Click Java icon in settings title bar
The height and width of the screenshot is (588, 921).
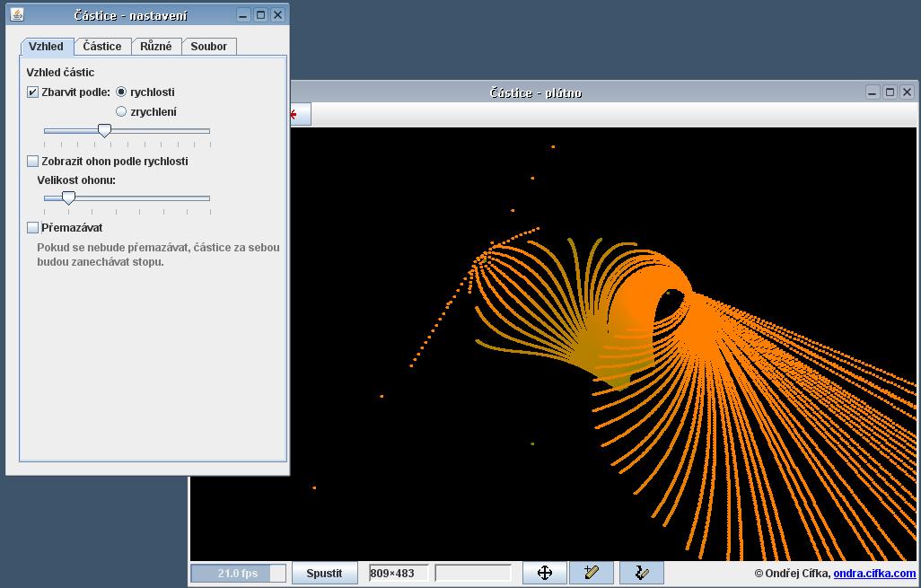coord(16,15)
